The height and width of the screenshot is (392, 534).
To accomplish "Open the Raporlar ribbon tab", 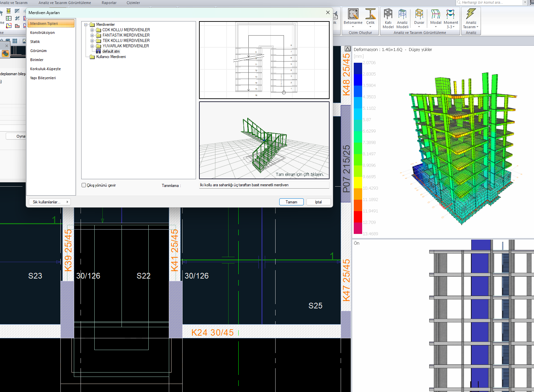I will tap(109, 3).
